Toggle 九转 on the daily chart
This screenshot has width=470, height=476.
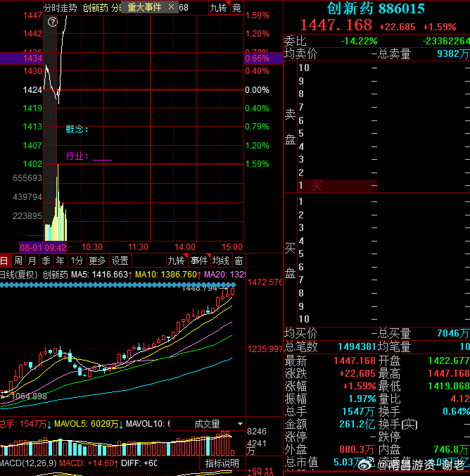coord(177,261)
